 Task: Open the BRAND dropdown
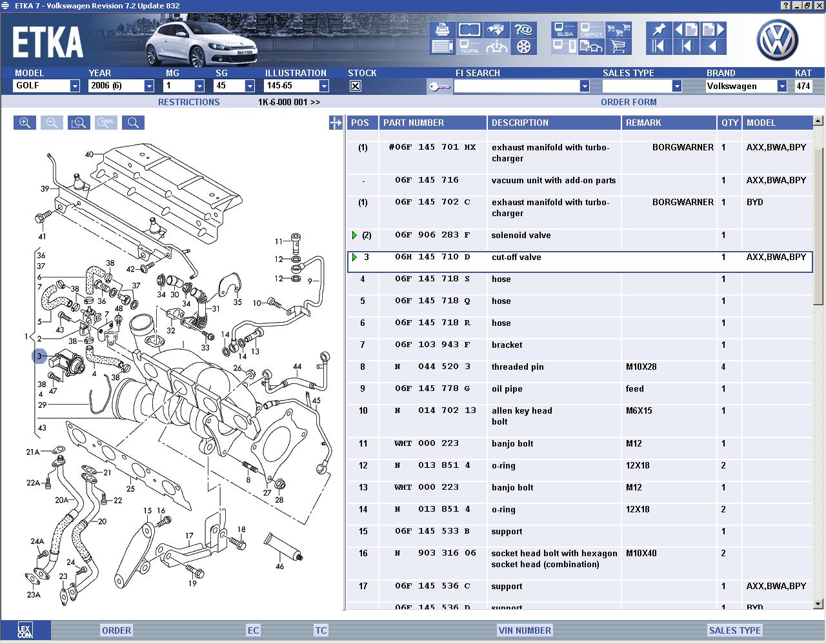click(x=782, y=86)
